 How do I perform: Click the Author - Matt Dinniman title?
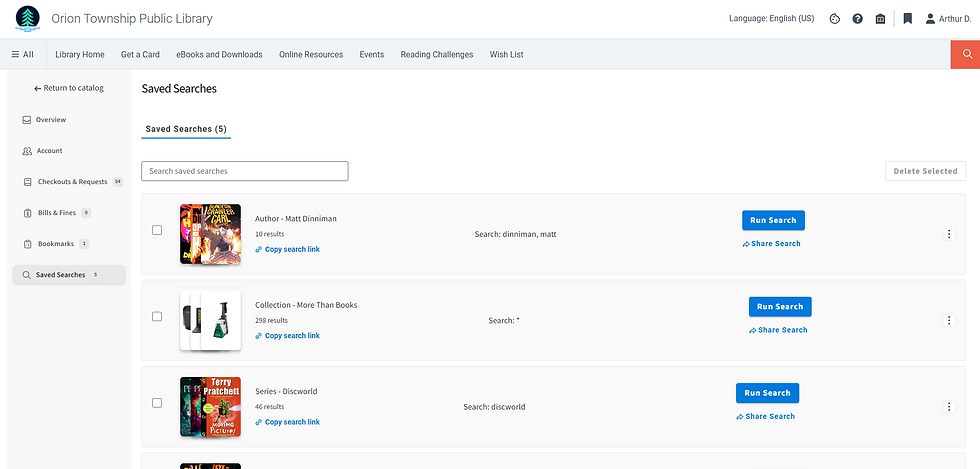296,219
